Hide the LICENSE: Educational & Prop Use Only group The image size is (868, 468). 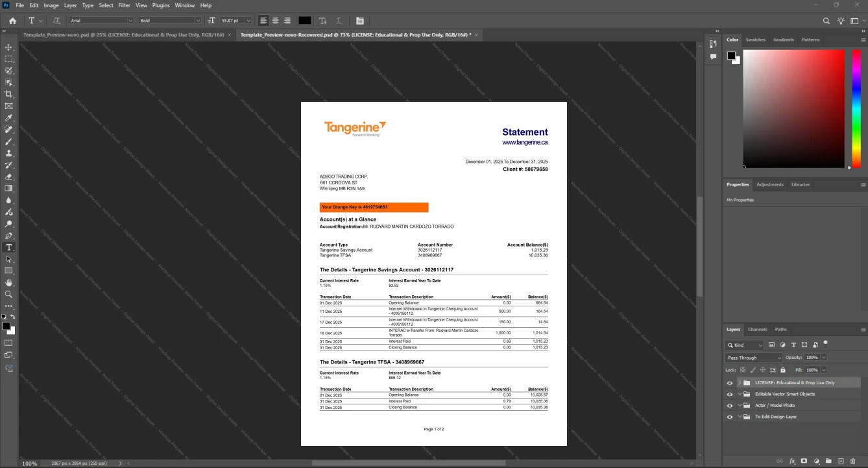point(730,383)
